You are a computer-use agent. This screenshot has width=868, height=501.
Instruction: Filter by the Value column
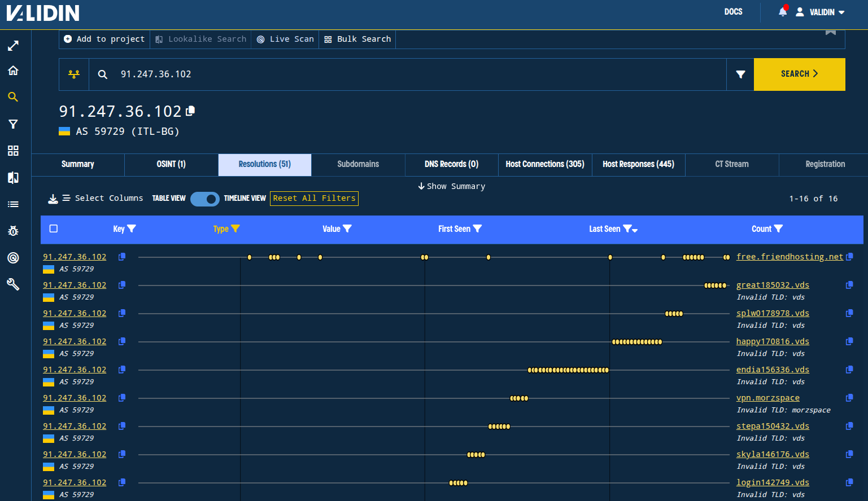(347, 228)
